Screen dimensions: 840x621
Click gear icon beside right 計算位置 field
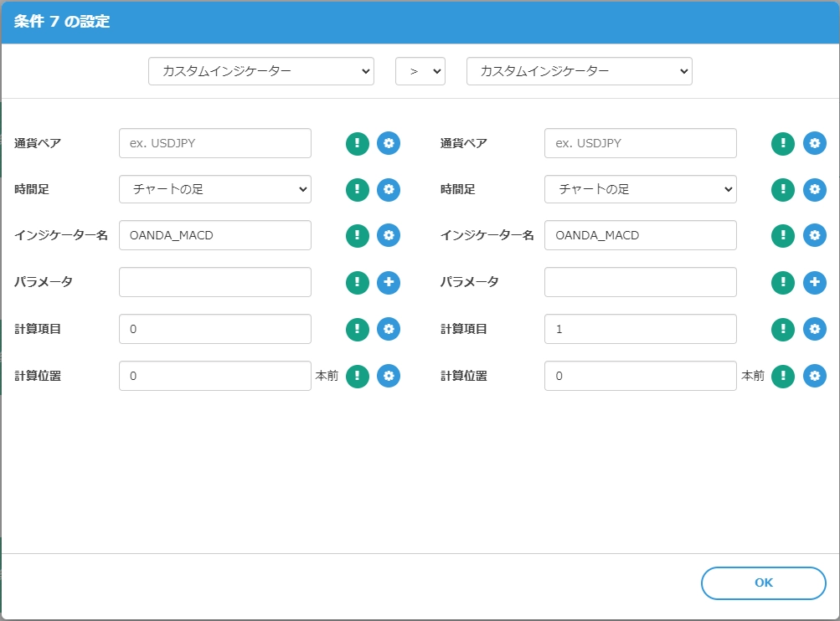[814, 377]
